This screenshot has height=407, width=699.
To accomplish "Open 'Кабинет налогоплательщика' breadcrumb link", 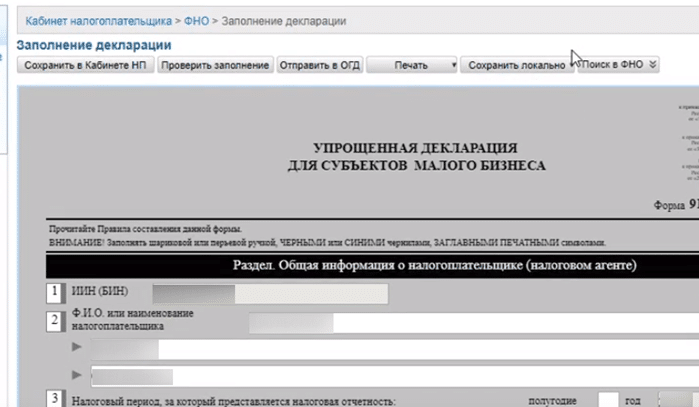I will 99,21.
